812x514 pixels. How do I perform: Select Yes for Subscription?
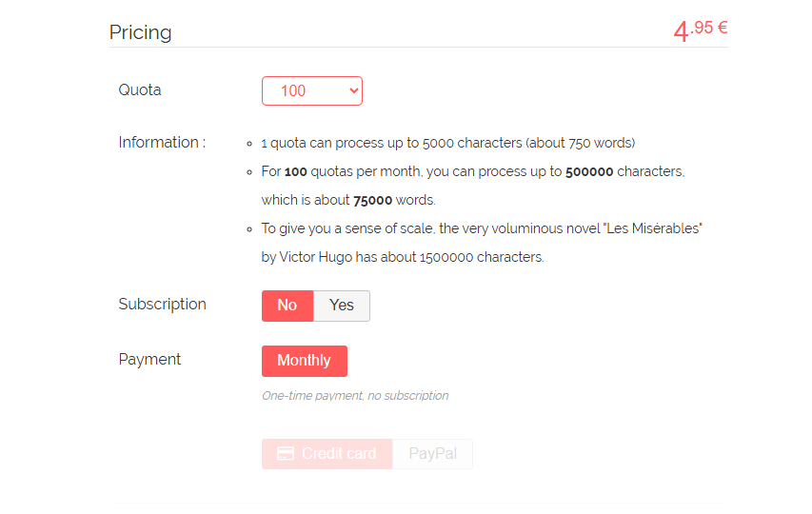(342, 306)
